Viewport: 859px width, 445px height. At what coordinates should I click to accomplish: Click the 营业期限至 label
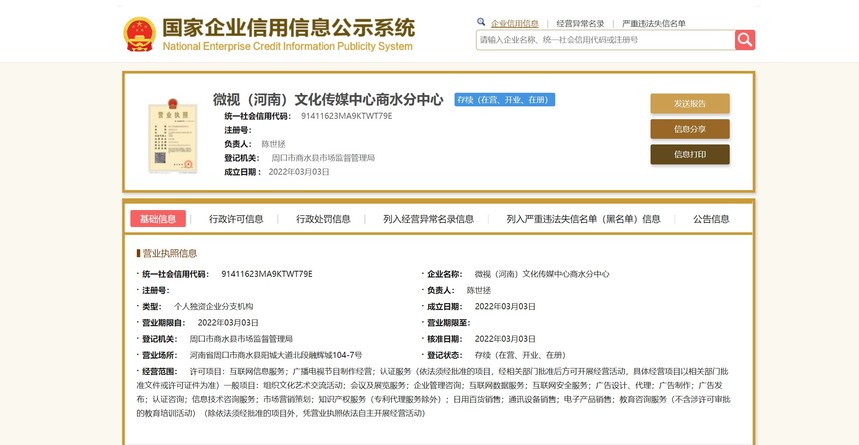(x=448, y=323)
